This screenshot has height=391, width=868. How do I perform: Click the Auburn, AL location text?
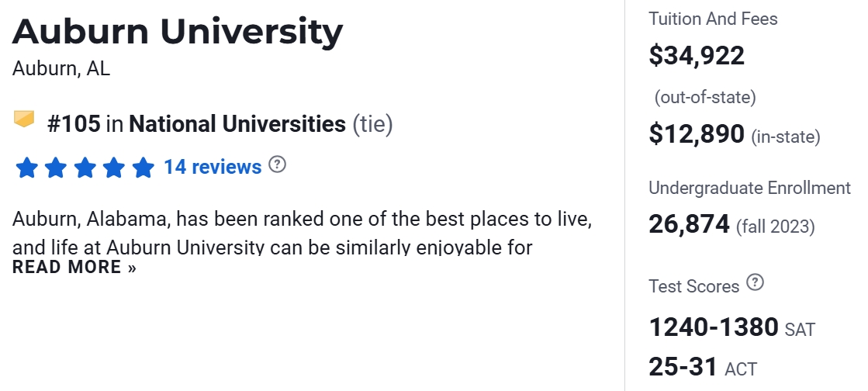tap(61, 68)
